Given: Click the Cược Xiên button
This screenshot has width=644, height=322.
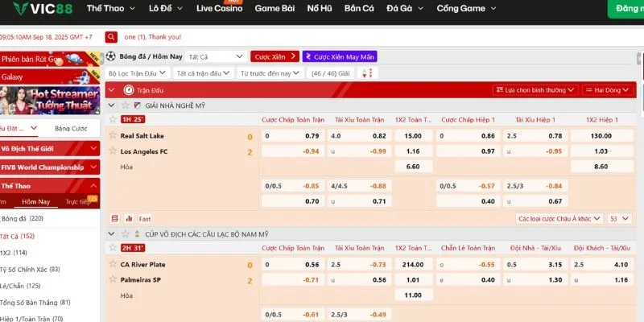Looking at the screenshot, I should point(275,57).
